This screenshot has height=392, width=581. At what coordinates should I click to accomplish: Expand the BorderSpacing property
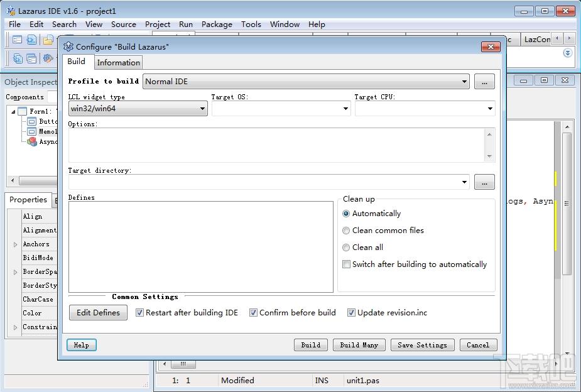click(15, 272)
